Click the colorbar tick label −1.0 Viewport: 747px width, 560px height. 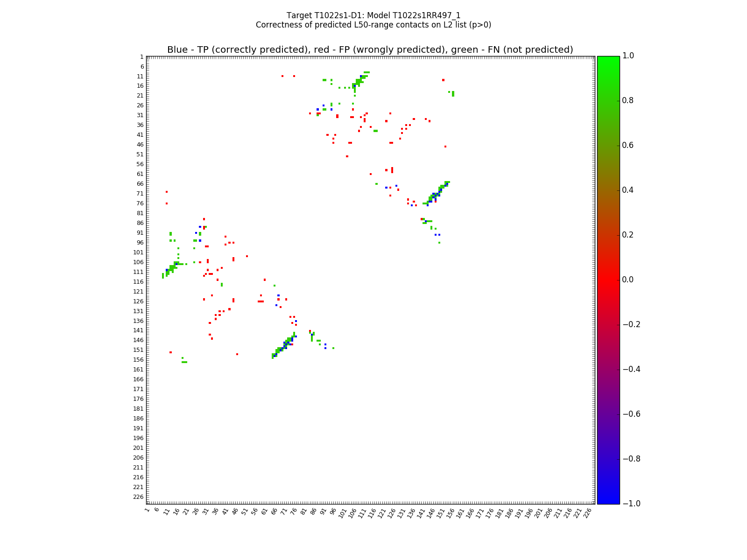click(x=630, y=504)
